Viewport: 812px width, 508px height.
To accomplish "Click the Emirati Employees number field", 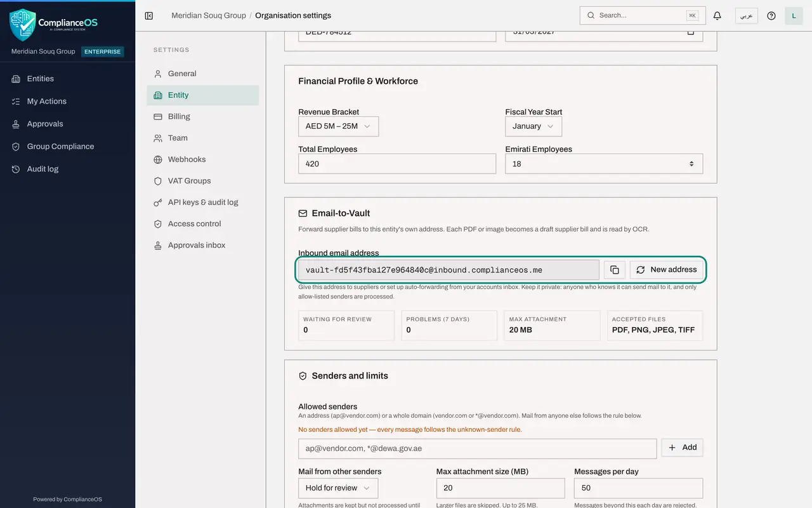I will click(604, 164).
